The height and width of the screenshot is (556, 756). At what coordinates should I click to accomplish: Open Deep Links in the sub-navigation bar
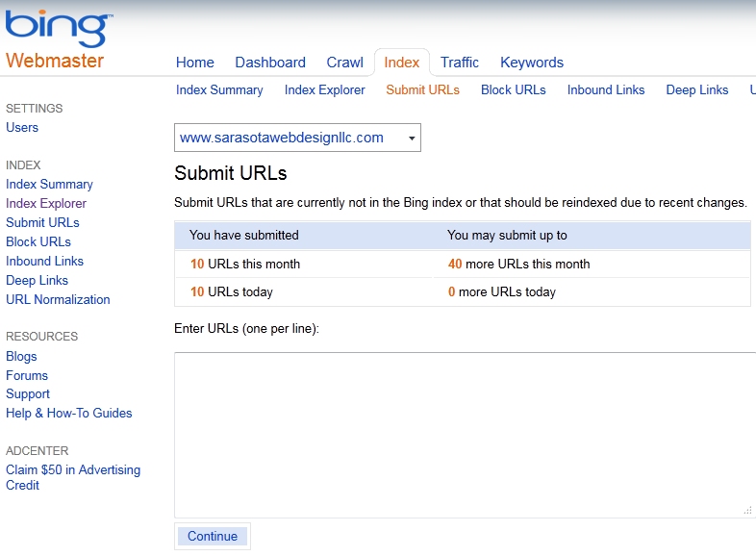(696, 89)
